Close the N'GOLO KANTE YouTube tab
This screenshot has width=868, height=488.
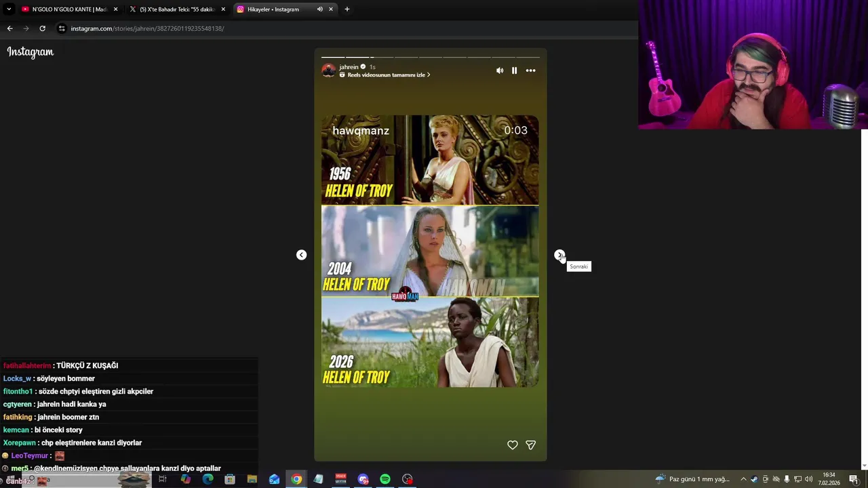click(x=115, y=9)
